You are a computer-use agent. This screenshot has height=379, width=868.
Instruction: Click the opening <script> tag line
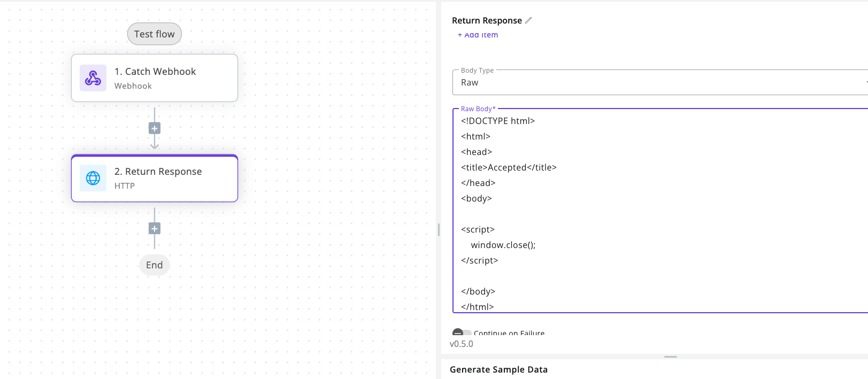tap(478, 229)
